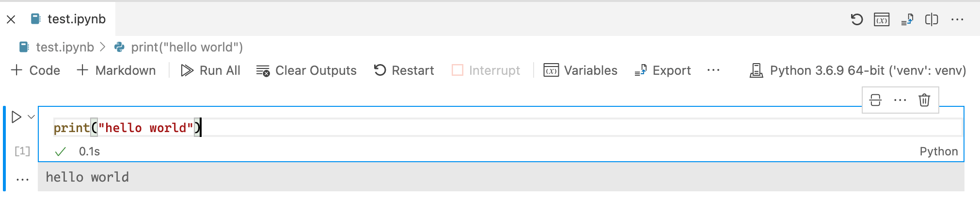
Task: Open More Actions ellipsis in the cell toolbar
Action: click(x=900, y=100)
